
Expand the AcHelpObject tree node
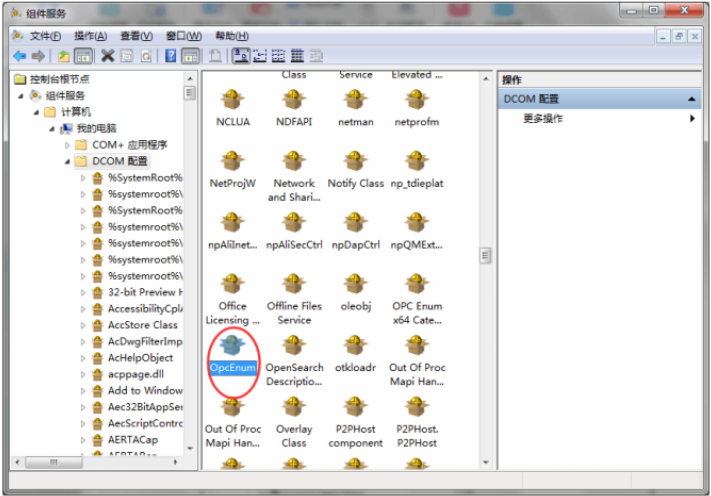click(x=83, y=358)
